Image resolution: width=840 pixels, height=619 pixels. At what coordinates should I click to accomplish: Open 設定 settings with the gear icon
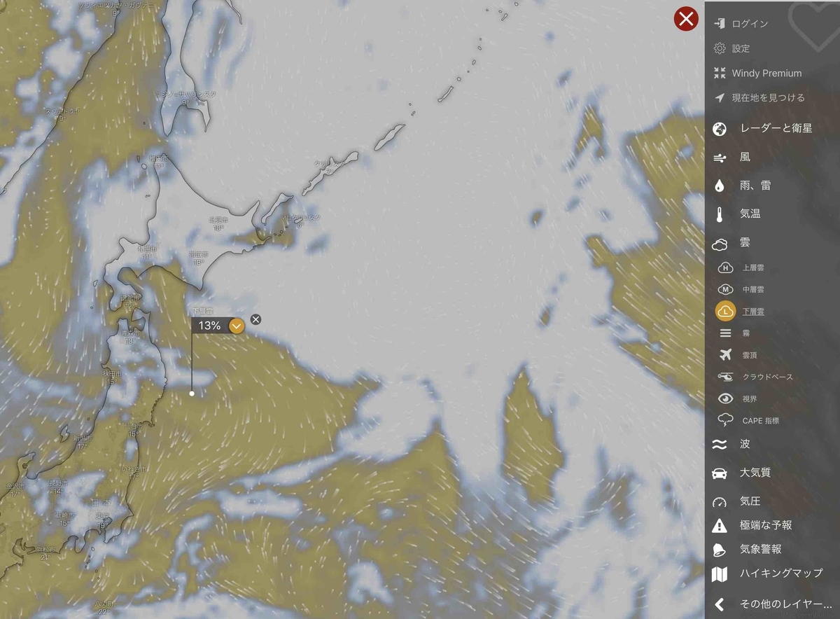coord(720,48)
